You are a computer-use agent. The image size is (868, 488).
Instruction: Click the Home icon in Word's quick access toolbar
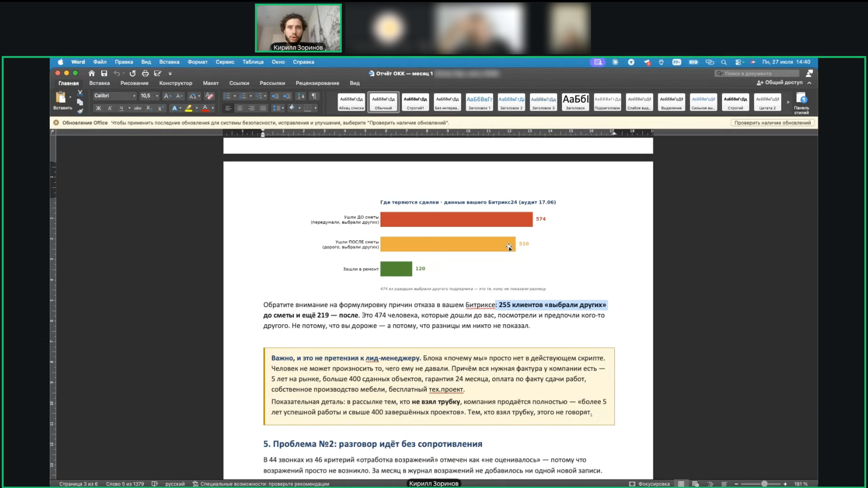click(92, 73)
